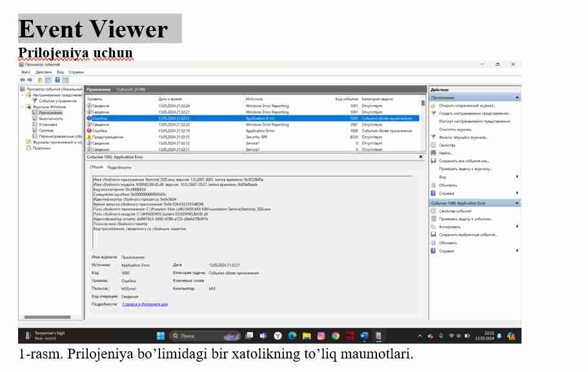Click the taskbar search box Поиск
This screenshot has width=588, height=372.
point(205,336)
